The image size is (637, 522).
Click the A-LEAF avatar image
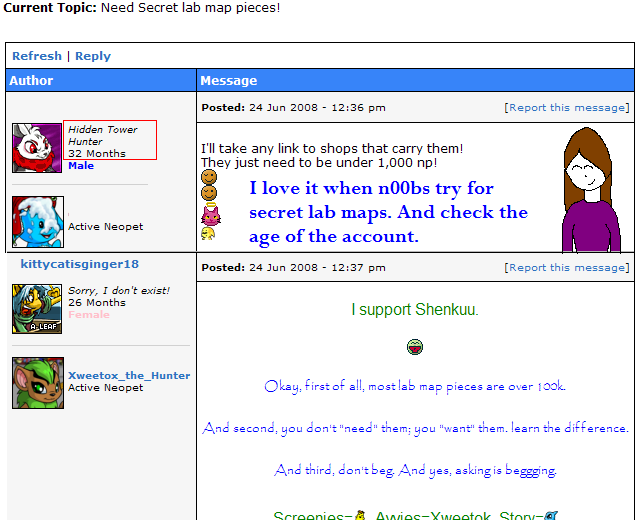coord(37,309)
